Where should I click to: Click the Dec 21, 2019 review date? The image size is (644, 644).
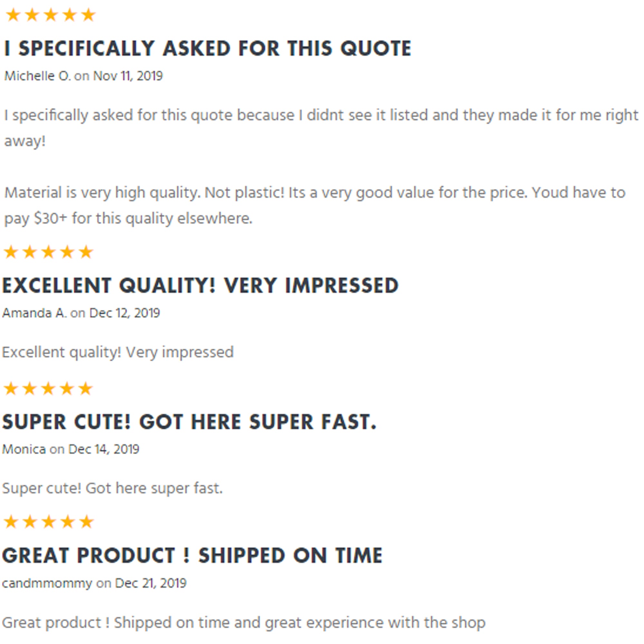(x=150, y=583)
